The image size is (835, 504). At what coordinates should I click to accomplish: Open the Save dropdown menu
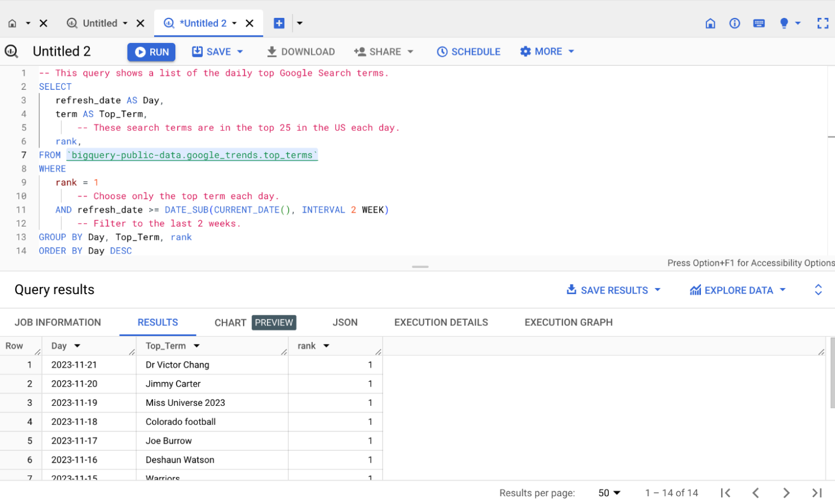(218, 51)
